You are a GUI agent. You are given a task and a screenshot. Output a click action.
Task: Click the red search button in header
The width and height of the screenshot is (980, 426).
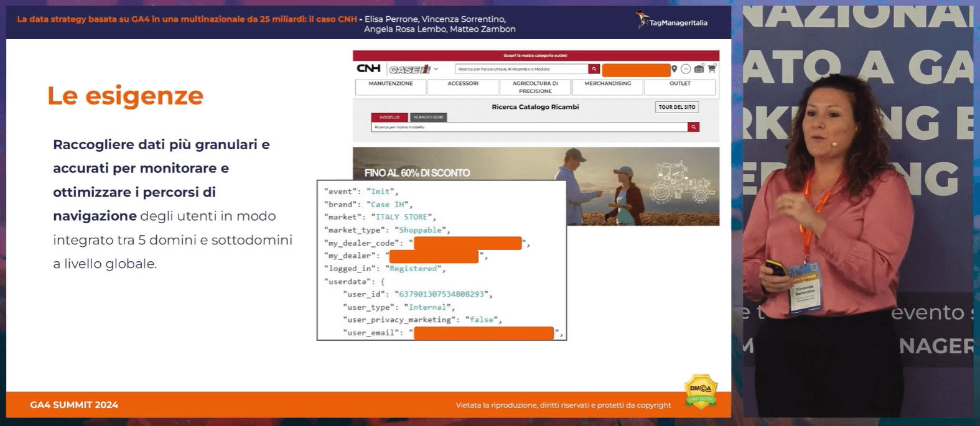594,69
